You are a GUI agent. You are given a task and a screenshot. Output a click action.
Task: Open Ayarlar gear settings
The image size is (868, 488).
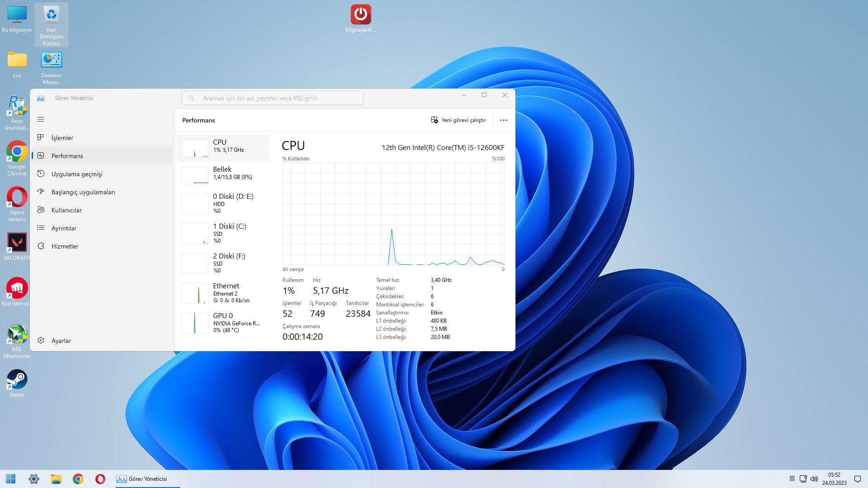click(61, 341)
